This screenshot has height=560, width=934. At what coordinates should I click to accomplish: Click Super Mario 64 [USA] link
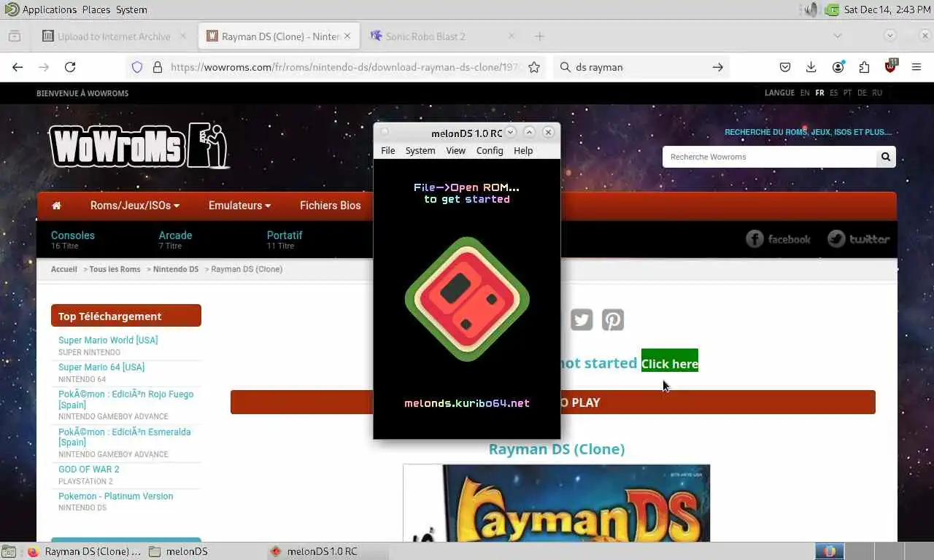[101, 367]
